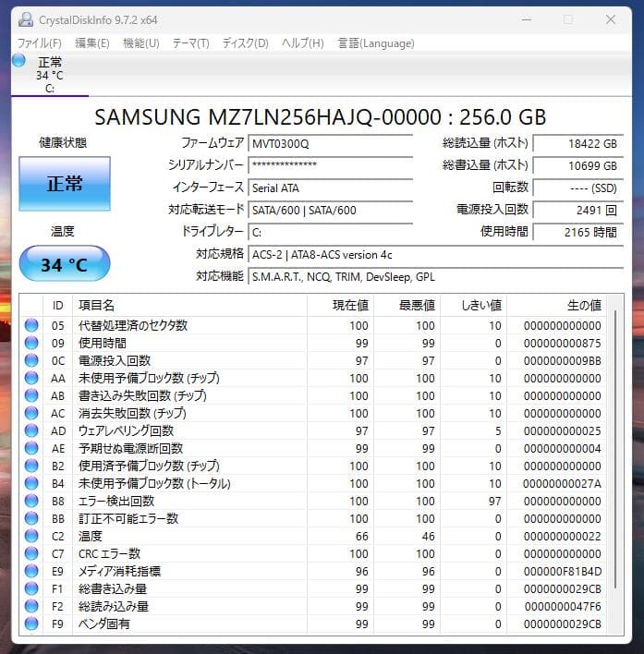644x654 pixels.
Task: Click the しきい値 column header
Action: (473, 306)
